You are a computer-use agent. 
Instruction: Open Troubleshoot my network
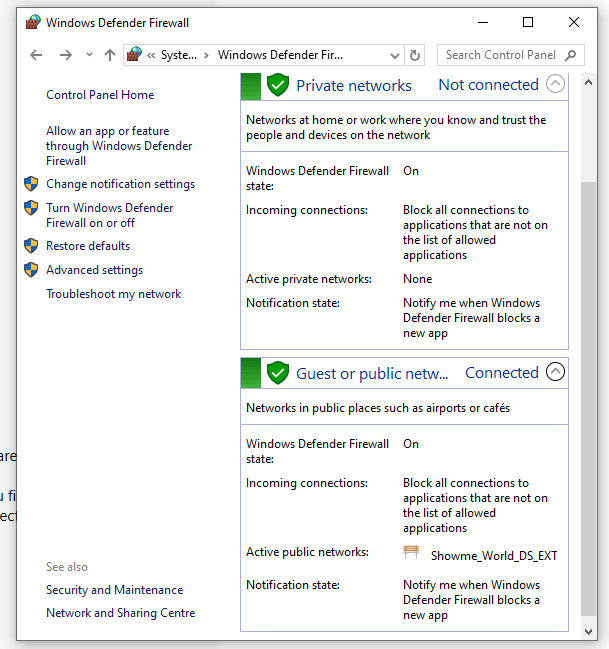113,294
